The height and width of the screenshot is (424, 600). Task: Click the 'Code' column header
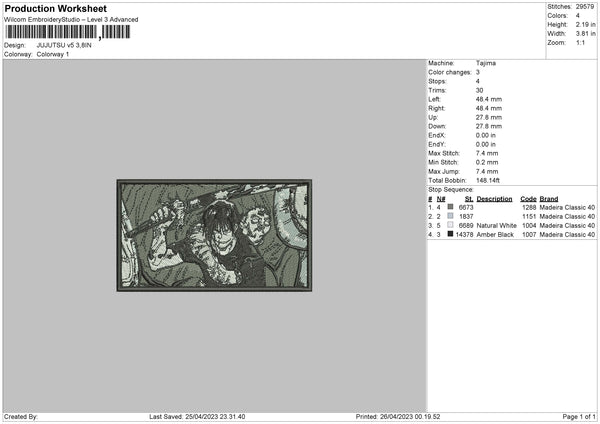click(528, 199)
